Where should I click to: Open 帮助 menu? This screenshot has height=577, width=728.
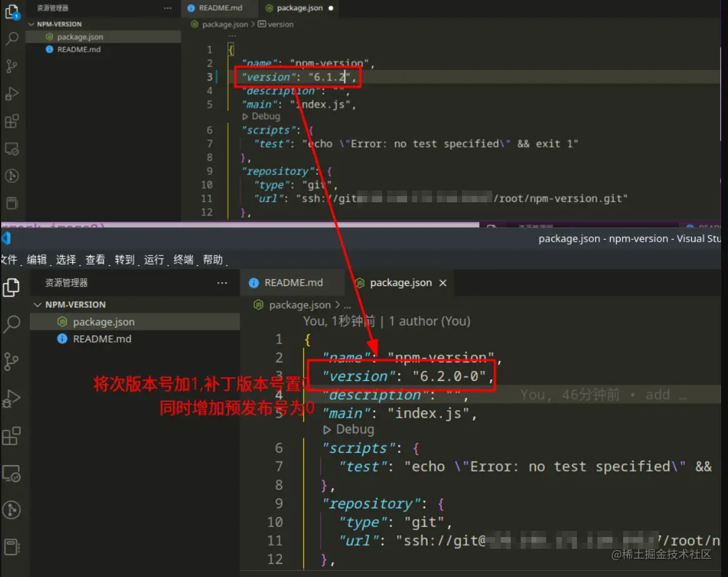[x=213, y=260]
